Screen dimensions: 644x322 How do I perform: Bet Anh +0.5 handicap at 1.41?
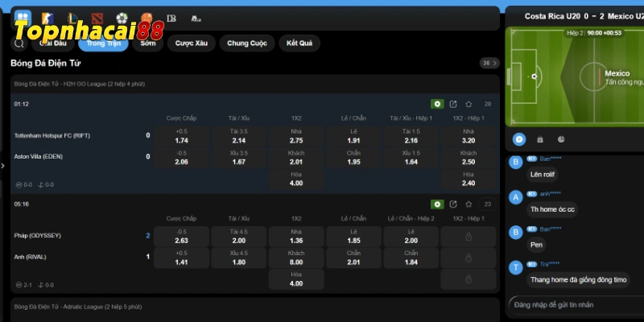point(181,258)
